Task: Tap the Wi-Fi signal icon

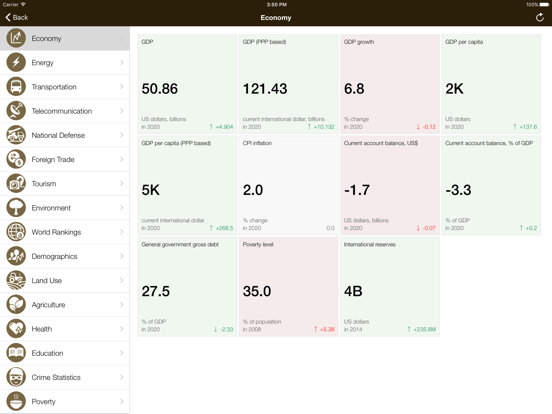Action: click(23, 4)
